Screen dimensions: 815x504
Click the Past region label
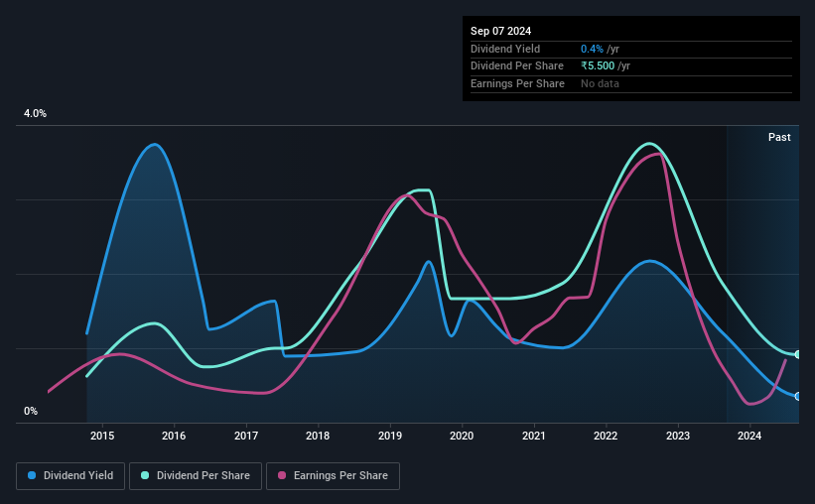point(779,137)
